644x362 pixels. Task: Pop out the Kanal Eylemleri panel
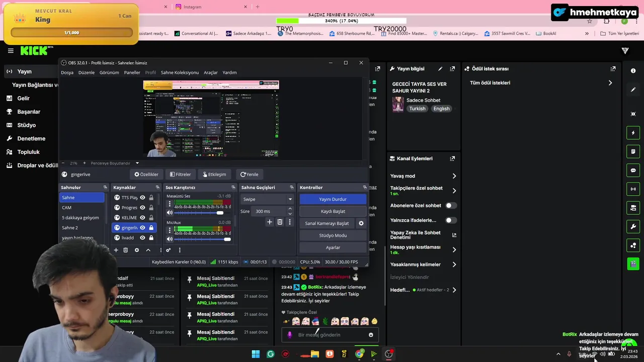(x=452, y=158)
